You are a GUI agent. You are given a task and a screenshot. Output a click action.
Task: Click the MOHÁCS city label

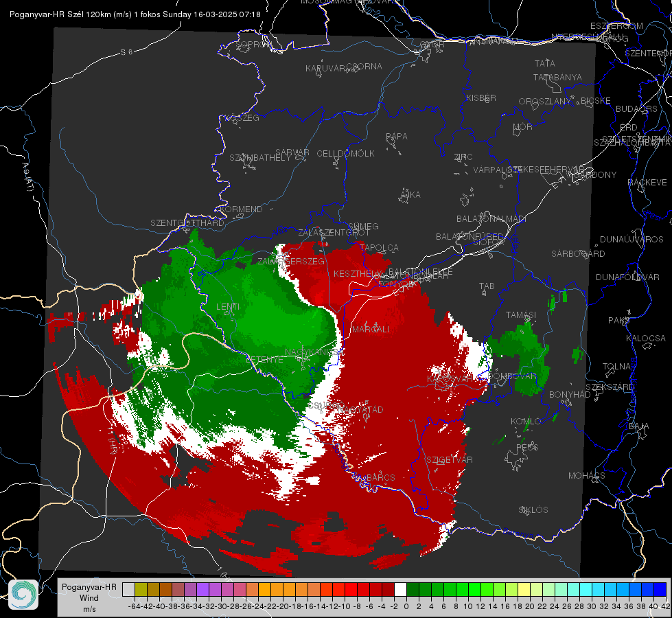pos(587,476)
